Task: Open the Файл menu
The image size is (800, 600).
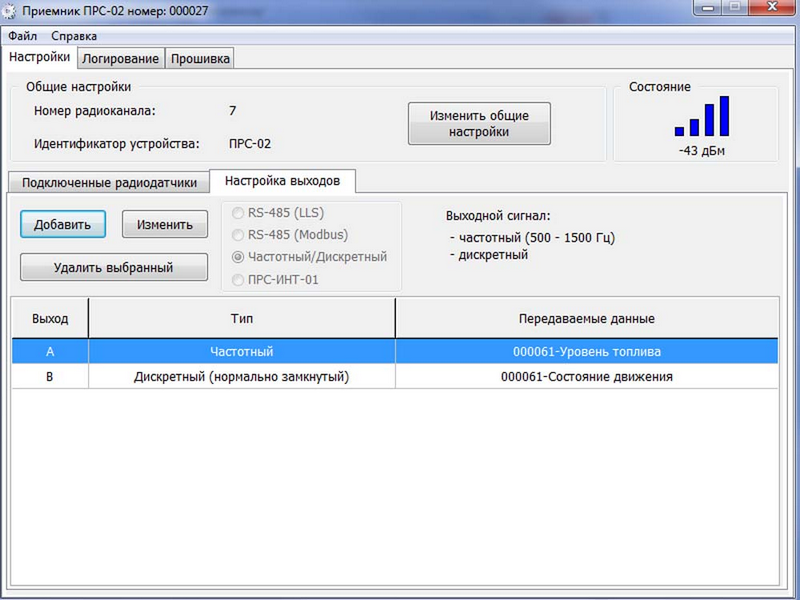Action: click(23, 36)
